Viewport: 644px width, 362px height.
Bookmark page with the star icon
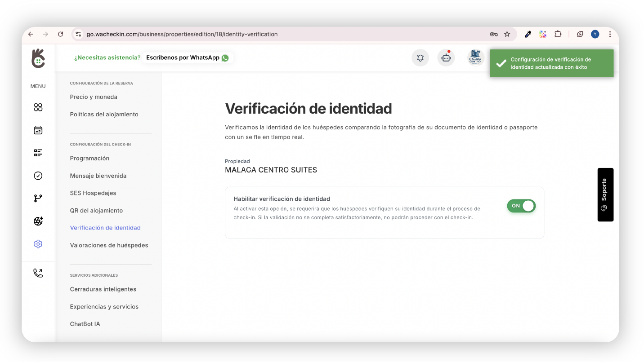507,34
